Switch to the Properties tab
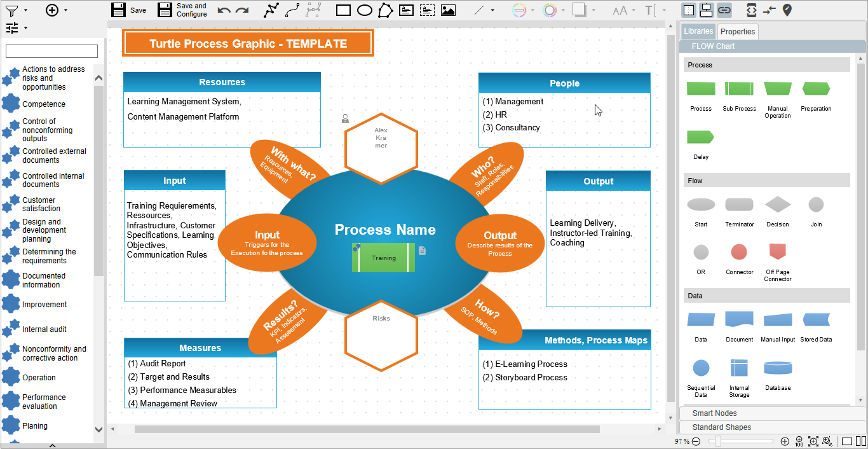Image resolution: width=868 pixels, height=449 pixels. (x=737, y=31)
